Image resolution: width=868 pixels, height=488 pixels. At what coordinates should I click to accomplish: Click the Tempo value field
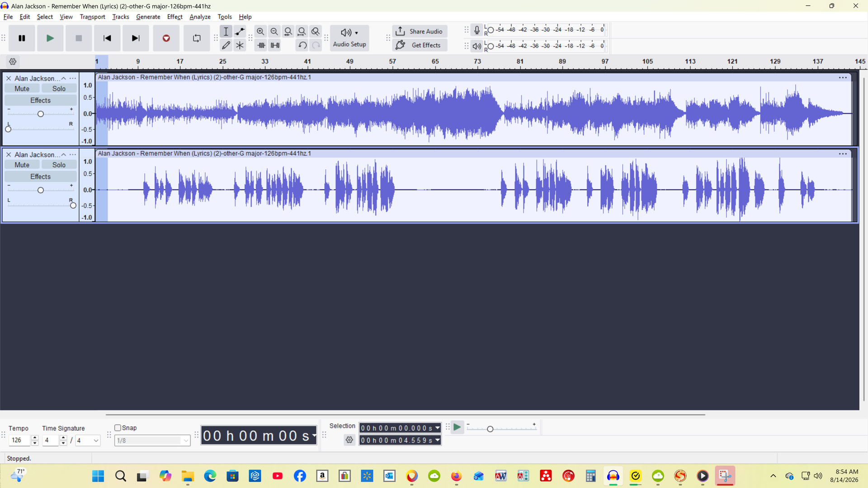click(19, 440)
